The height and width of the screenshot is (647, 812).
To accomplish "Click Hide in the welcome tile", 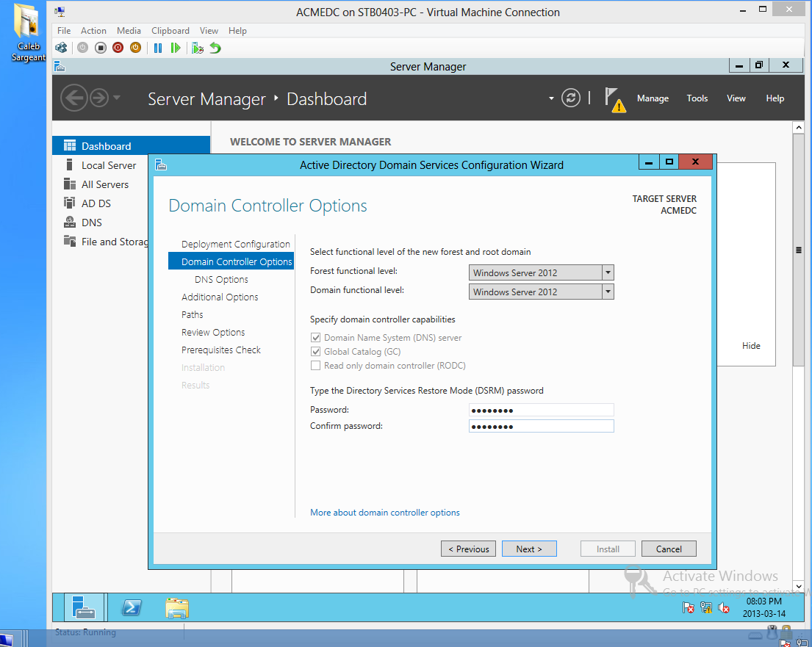I will coord(751,346).
